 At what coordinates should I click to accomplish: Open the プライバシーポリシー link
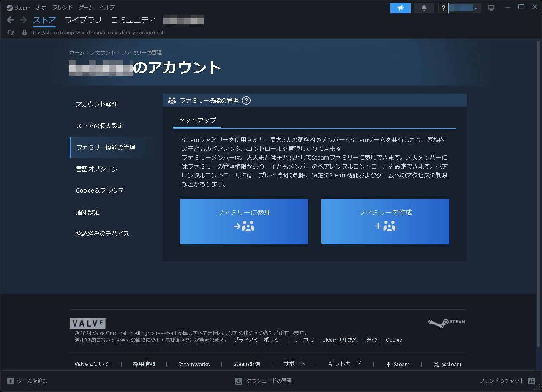[259, 340]
